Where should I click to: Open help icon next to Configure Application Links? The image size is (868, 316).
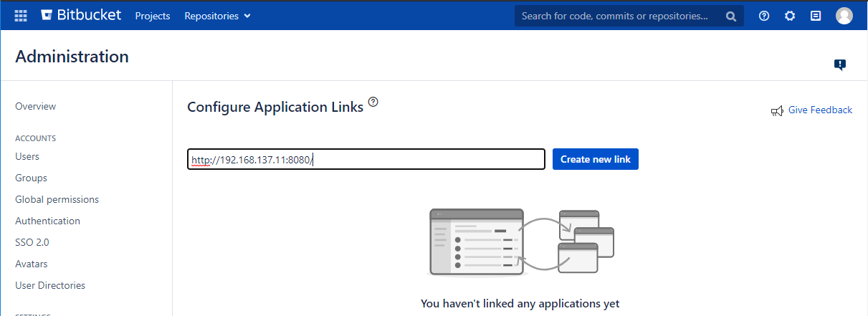[x=373, y=102]
